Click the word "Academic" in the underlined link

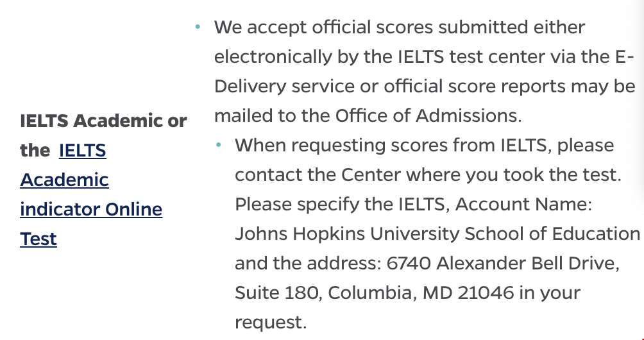pos(64,180)
